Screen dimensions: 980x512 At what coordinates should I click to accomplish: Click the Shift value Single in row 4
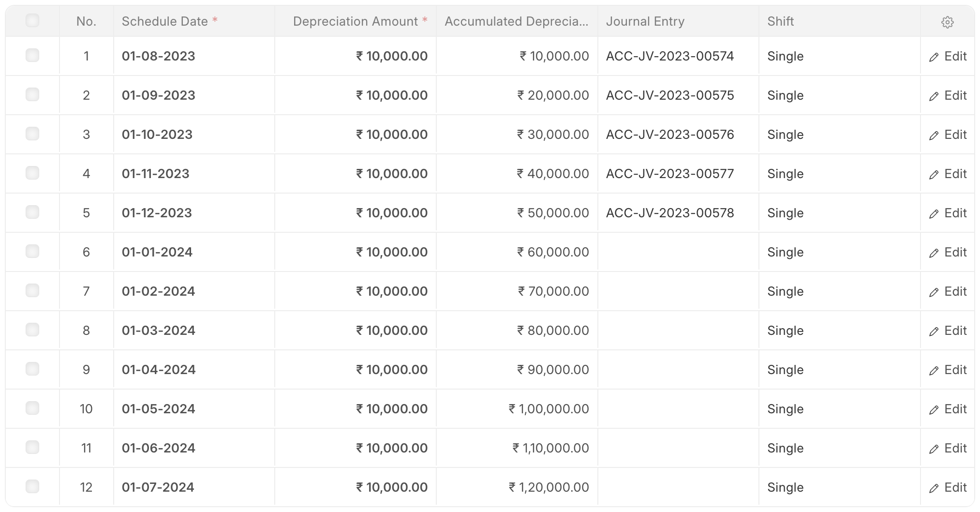tap(785, 174)
